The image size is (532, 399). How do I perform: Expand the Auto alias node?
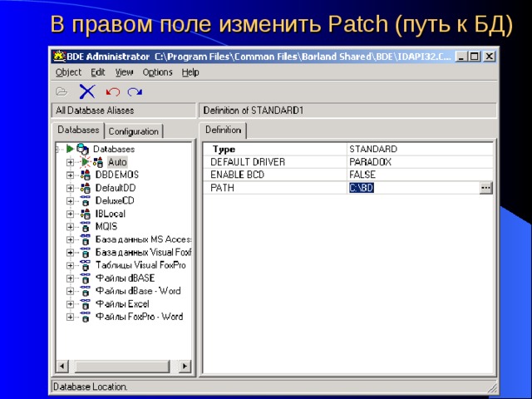tap(70, 162)
